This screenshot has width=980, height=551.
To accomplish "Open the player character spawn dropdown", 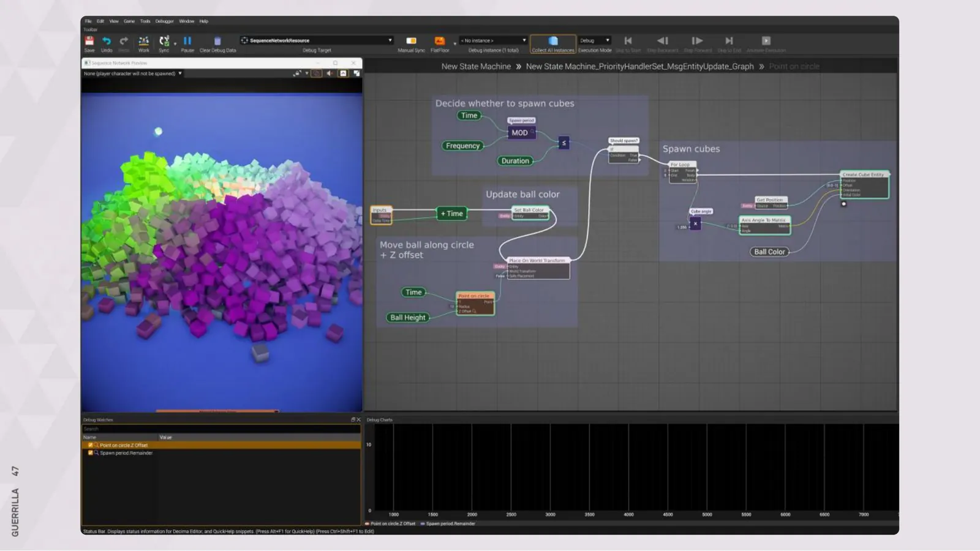I will click(133, 73).
